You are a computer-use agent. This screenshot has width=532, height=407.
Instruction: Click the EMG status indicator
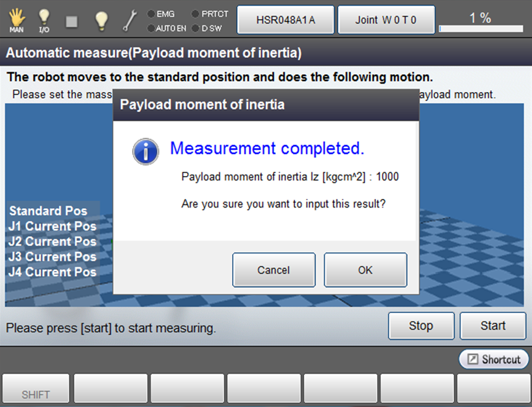(x=162, y=14)
